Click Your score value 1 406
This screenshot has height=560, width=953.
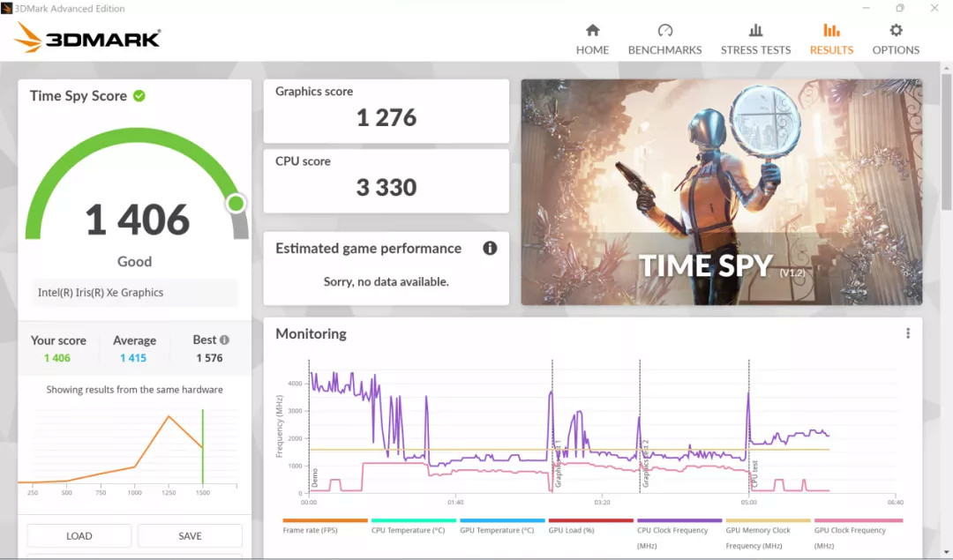coord(57,358)
